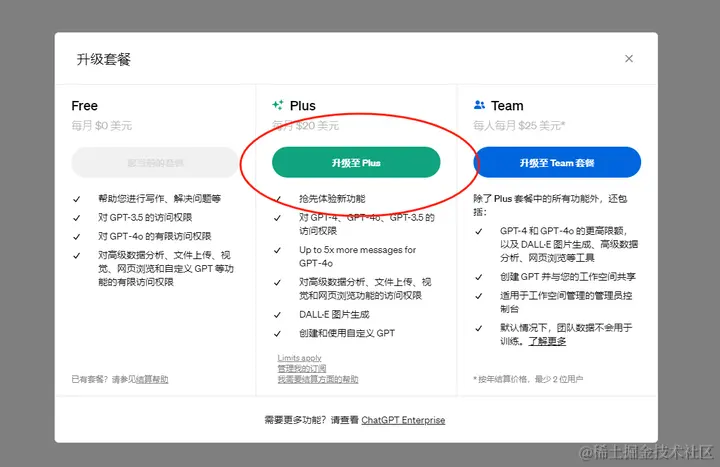Click the 适用于工作空间管理的管理员控制台 feature text
This screenshot has width=720, height=467.
point(566,302)
